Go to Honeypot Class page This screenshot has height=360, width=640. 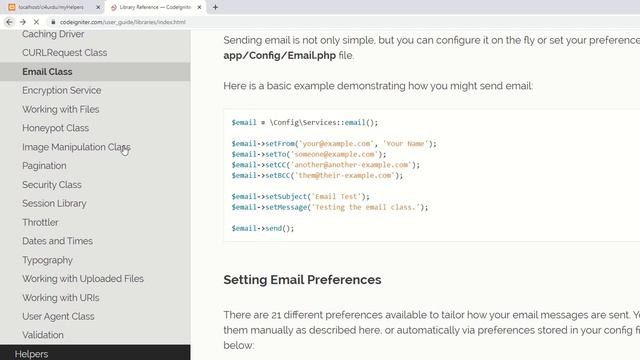[x=55, y=128]
